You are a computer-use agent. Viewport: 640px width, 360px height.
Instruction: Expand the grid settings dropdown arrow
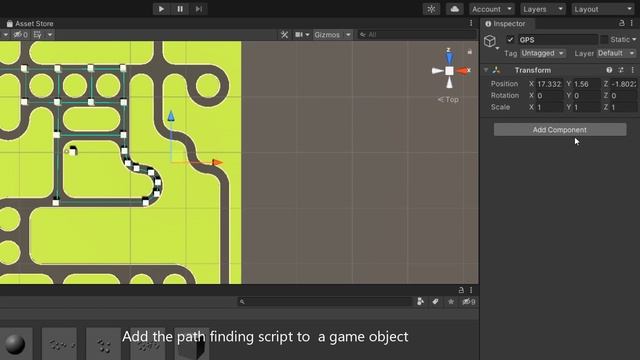50,35
